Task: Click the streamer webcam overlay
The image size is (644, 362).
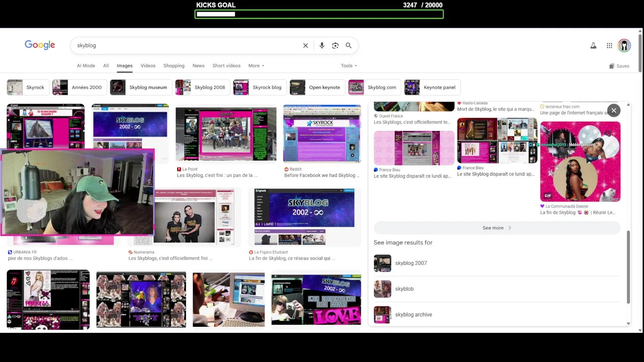Action: tap(77, 192)
